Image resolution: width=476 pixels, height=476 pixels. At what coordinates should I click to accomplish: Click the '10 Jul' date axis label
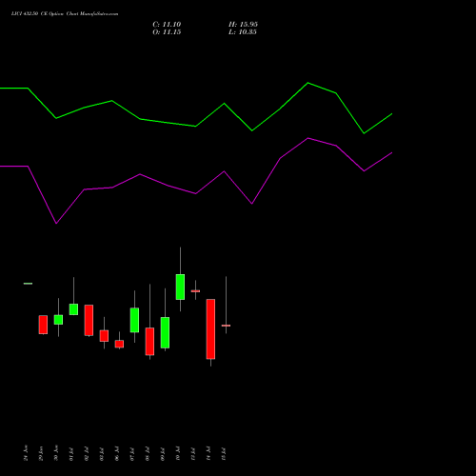(178, 453)
